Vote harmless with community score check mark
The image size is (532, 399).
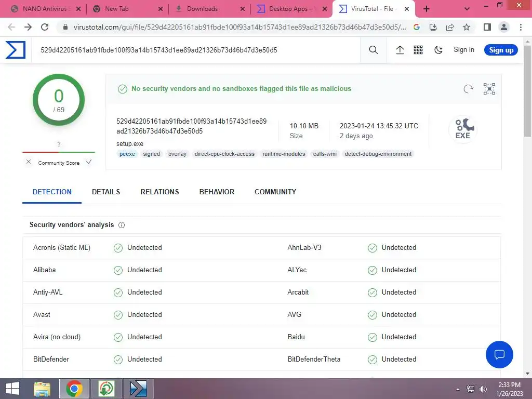[x=88, y=162]
